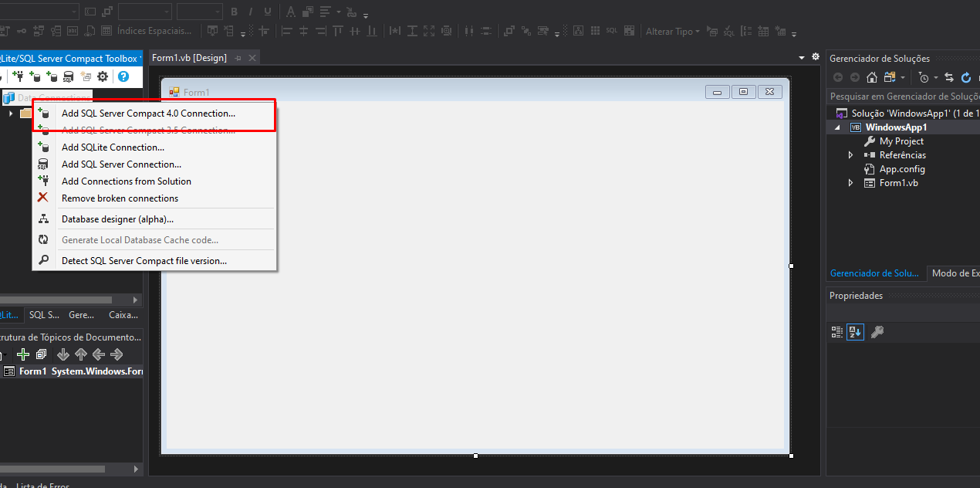980x488 pixels.
Task: Choose Add SQL Server Connection menu item
Action: coord(154,164)
